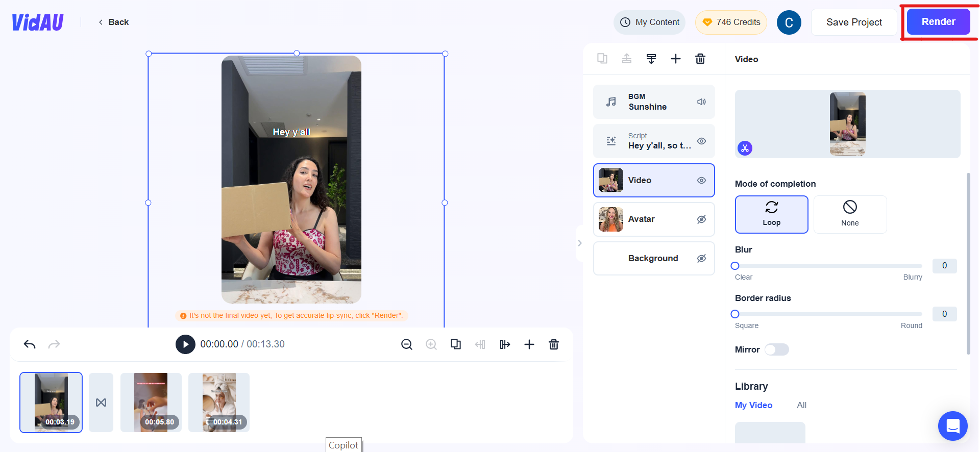
Task: Collapse the right panel with the arrow
Action: (x=579, y=243)
